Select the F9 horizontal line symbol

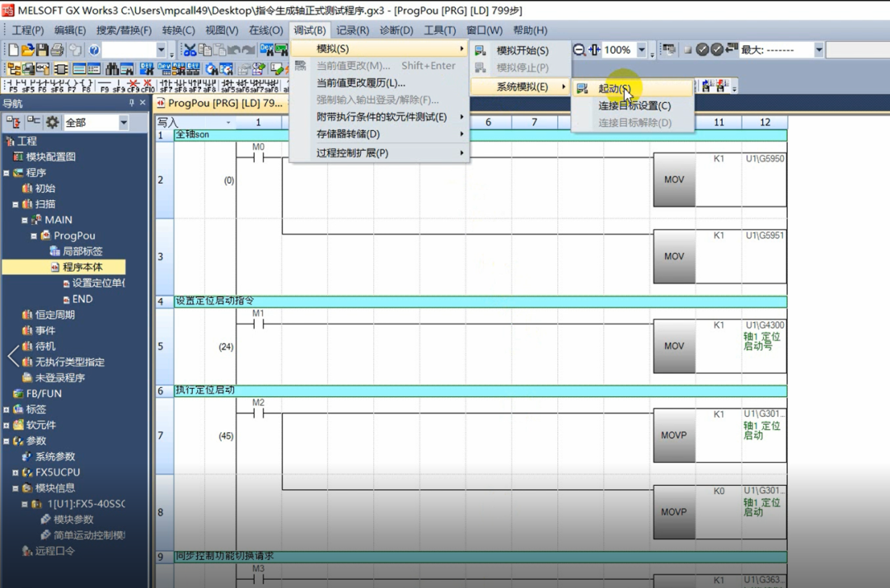coord(105,86)
